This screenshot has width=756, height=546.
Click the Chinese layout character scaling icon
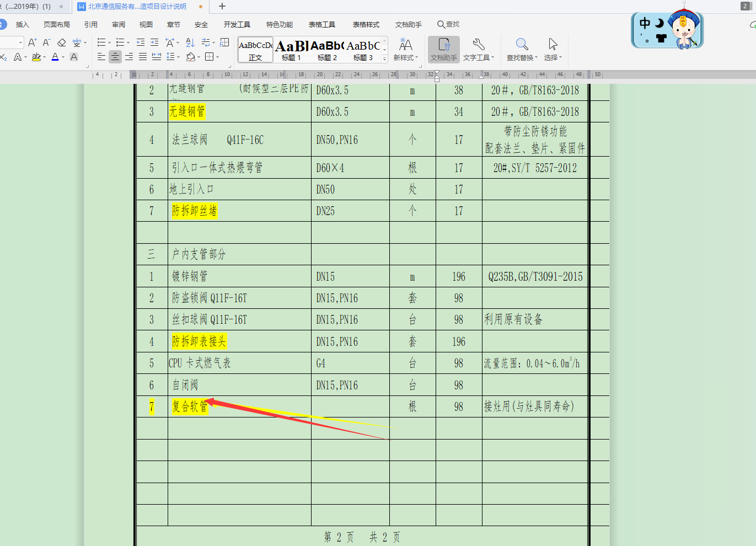pyautogui.click(x=170, y=42)
